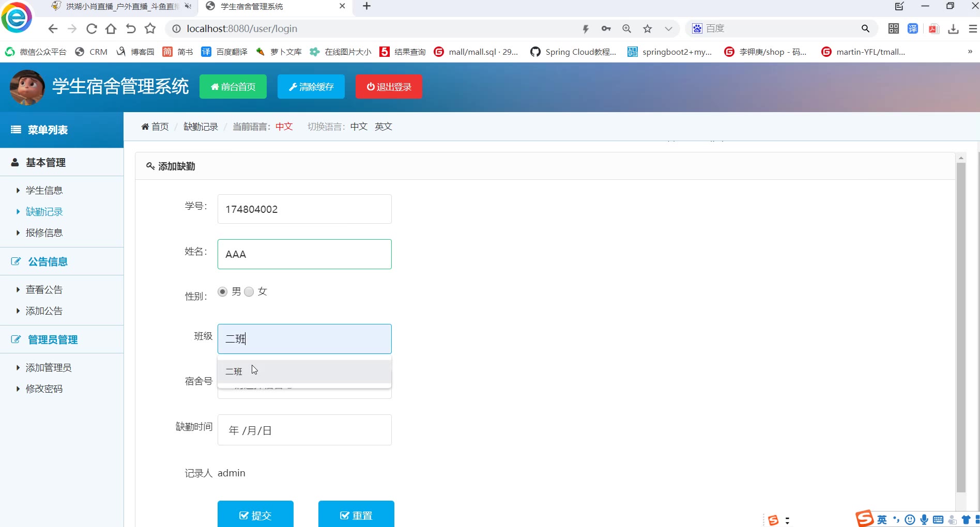Viewport: 980px width, 527px height.
Task: Click the zoom magnifier icon in address bar
Action: tap(627, 29)
